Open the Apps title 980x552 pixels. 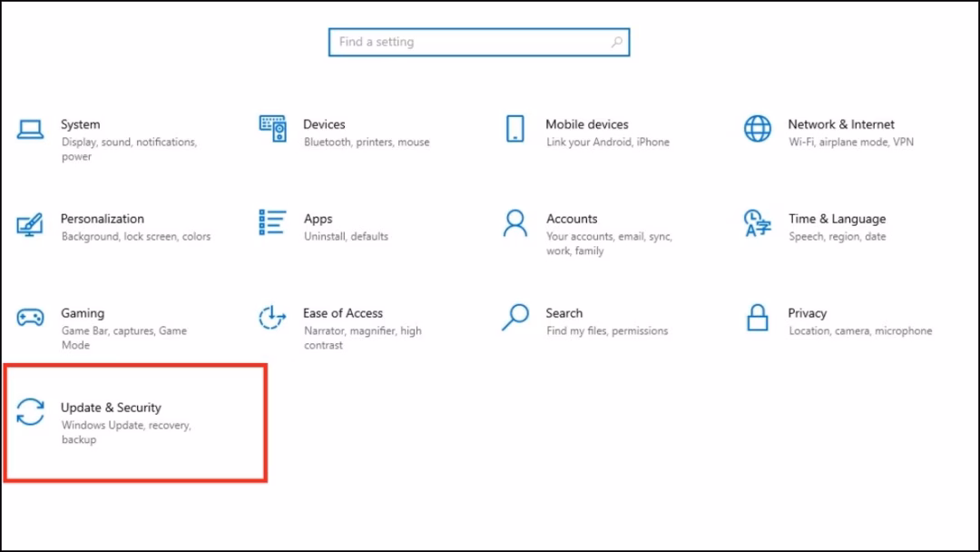(318, 220)
